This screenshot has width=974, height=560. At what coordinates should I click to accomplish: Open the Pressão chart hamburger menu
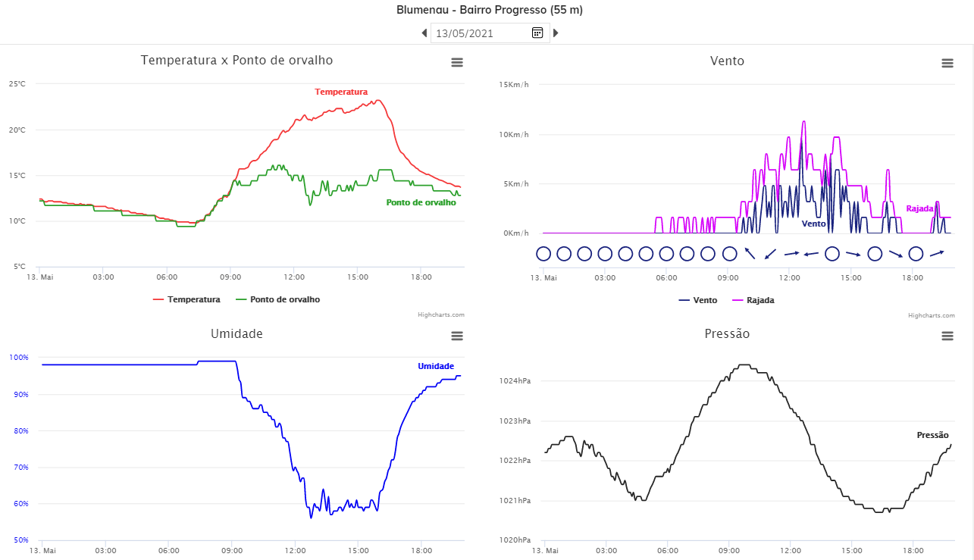pyautogui.click(x=947, y=336)
